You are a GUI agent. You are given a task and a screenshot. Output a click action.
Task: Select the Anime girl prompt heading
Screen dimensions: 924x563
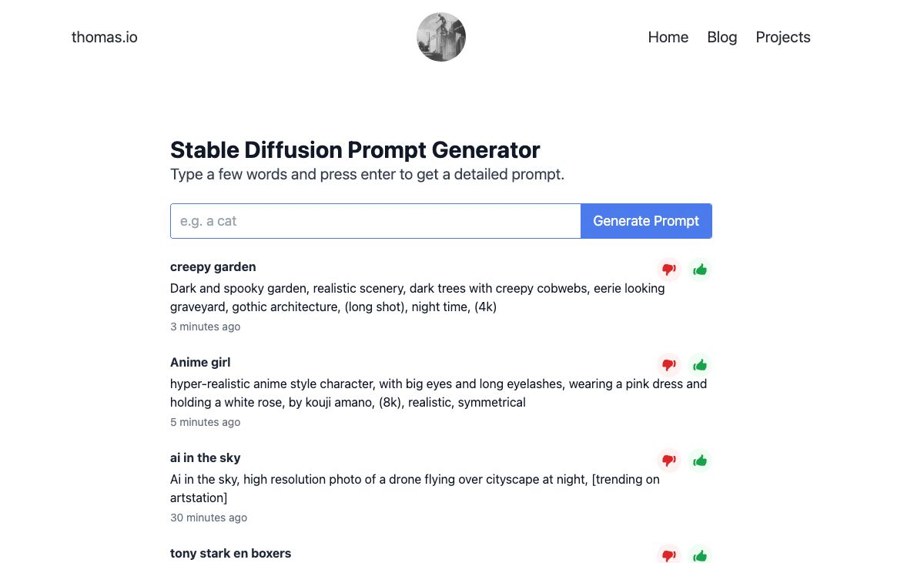point(200,363)
